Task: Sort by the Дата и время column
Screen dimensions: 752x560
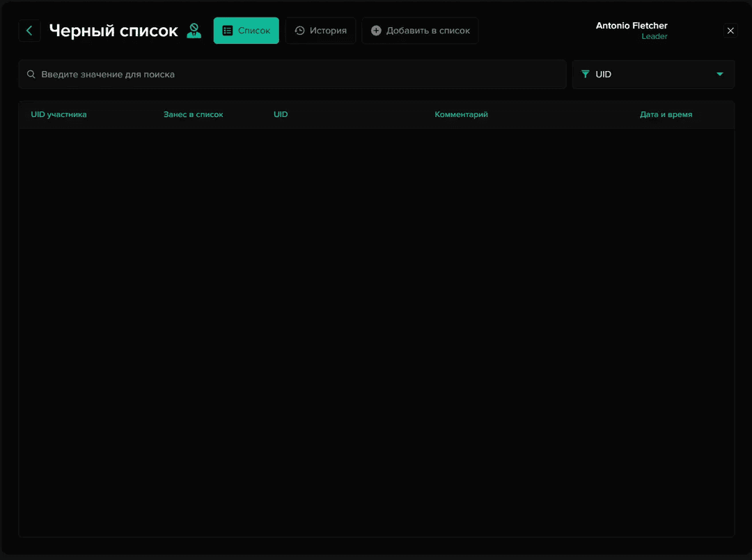Action: (666, 114)
